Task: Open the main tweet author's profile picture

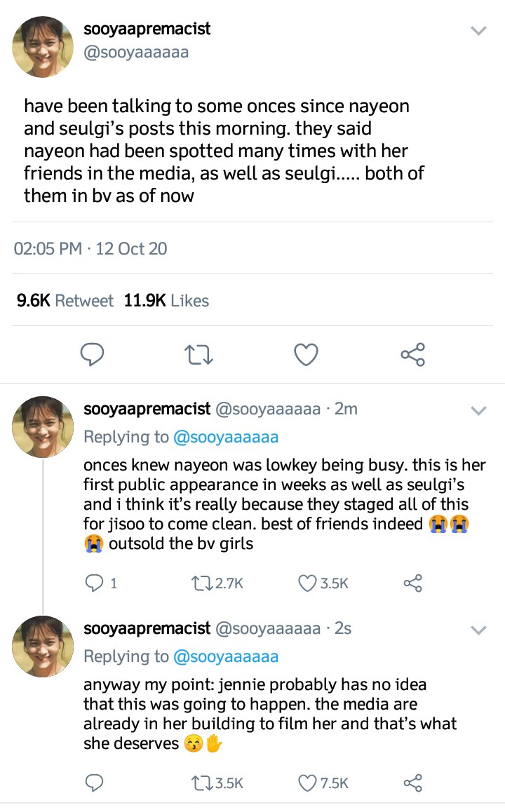Action: 43,46
